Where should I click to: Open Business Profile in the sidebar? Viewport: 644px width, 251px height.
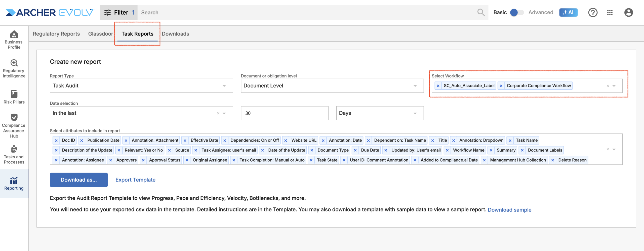click(x=14, y=40)
